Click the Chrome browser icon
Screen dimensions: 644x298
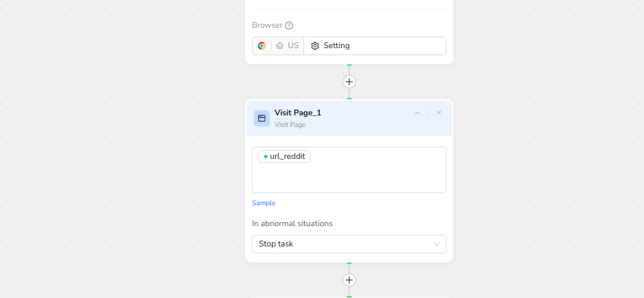click(262, 46)
